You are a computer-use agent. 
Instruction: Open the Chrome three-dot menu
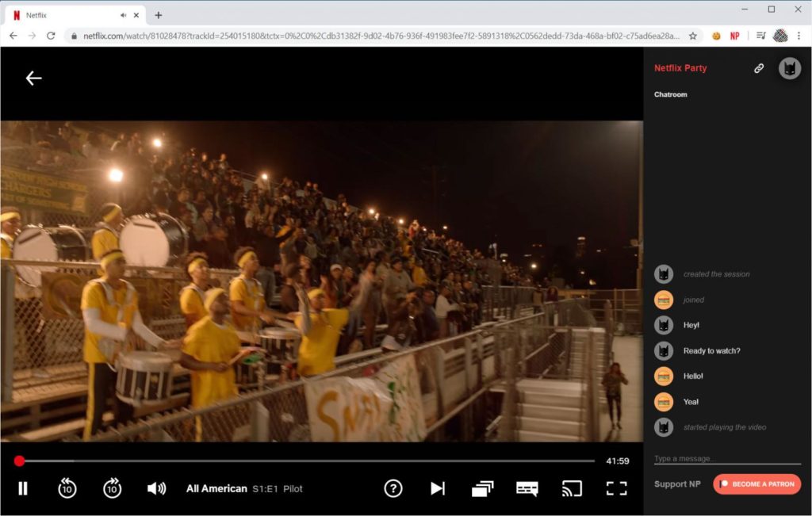pyautogui.click(x=799, y=36)
